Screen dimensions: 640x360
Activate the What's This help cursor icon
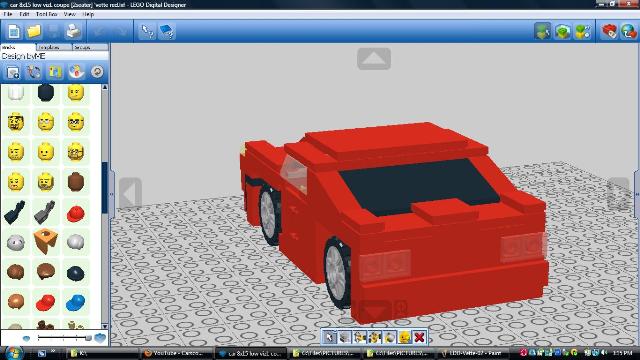point(147,31)
